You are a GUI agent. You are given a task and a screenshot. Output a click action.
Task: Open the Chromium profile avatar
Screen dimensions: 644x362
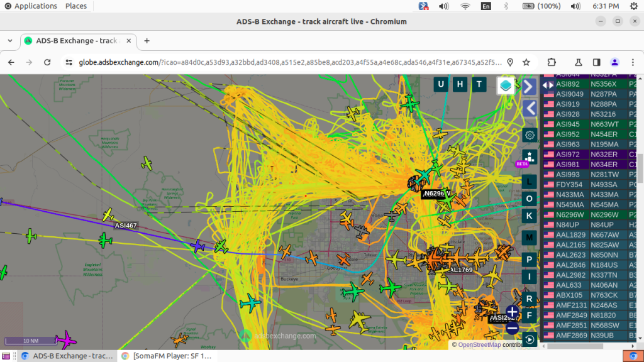615,62
